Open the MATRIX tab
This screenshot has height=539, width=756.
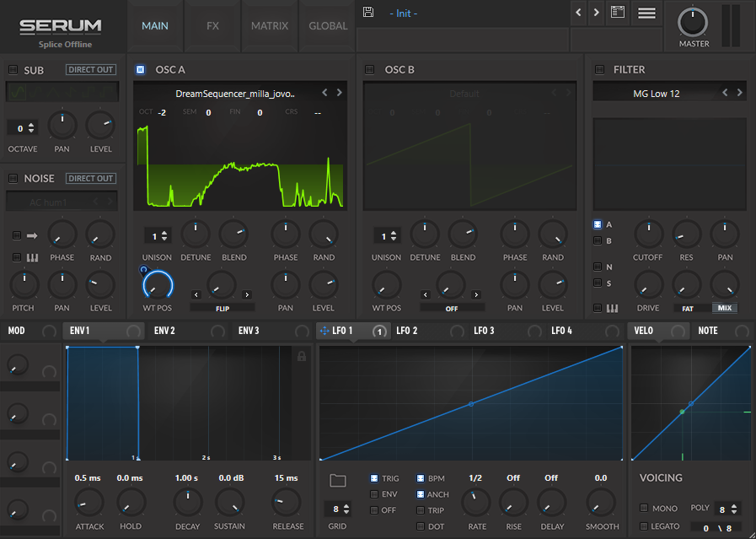[270, 26]
